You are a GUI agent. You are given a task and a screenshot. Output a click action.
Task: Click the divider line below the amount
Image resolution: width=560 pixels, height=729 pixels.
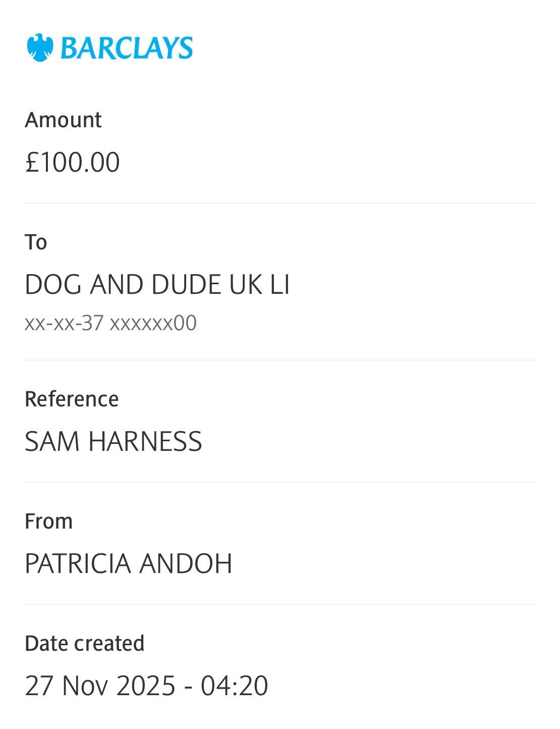(x=280, y=203)
